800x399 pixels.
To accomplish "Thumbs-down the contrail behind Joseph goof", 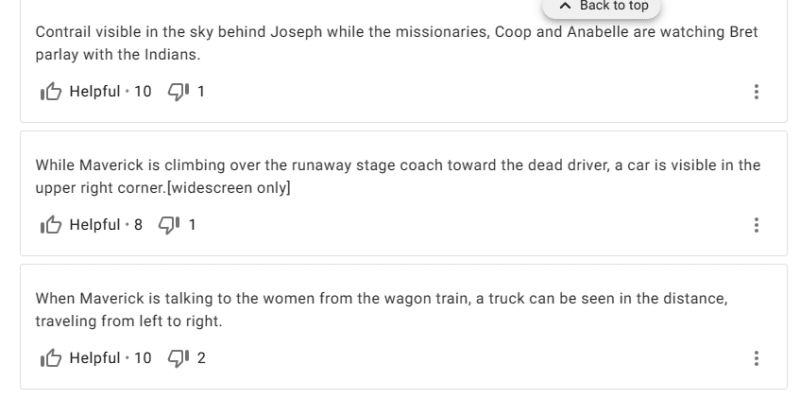I will [179, 92].
